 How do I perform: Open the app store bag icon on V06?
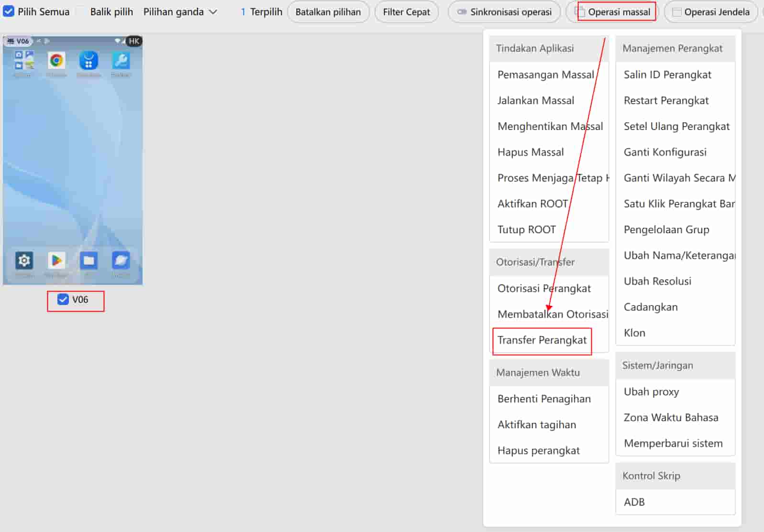pos(88,61)
